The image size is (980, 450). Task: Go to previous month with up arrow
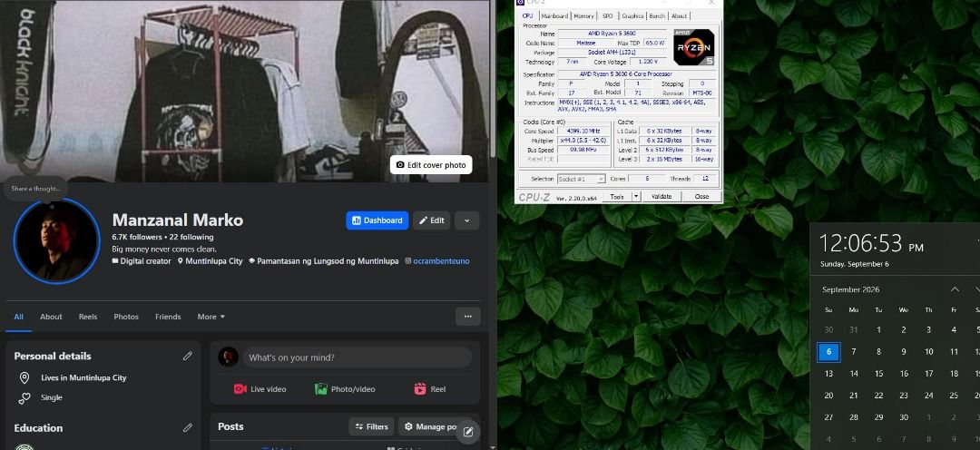pos(955,289)
